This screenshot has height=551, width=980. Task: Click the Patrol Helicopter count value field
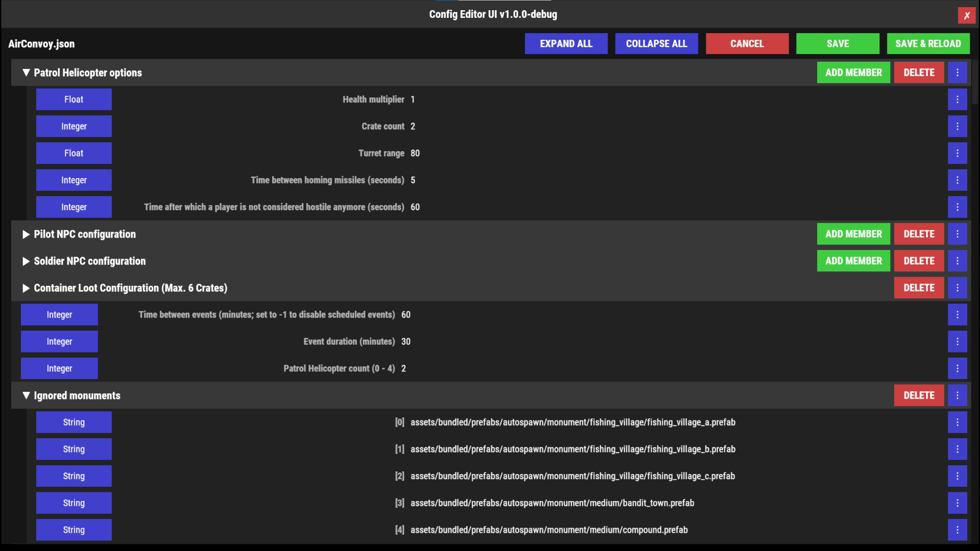404,368
